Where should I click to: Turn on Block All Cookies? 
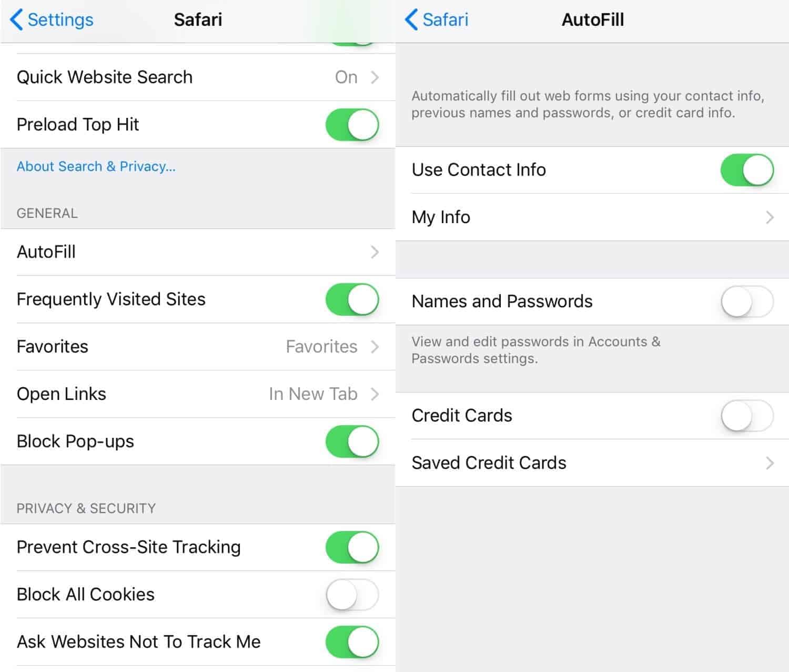352,595
